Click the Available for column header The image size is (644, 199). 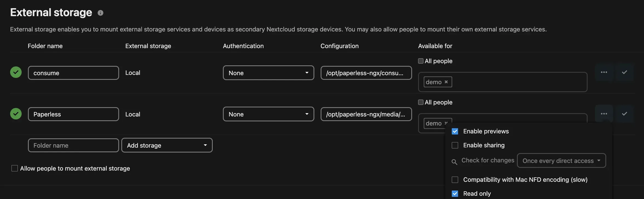pos(435,46)
